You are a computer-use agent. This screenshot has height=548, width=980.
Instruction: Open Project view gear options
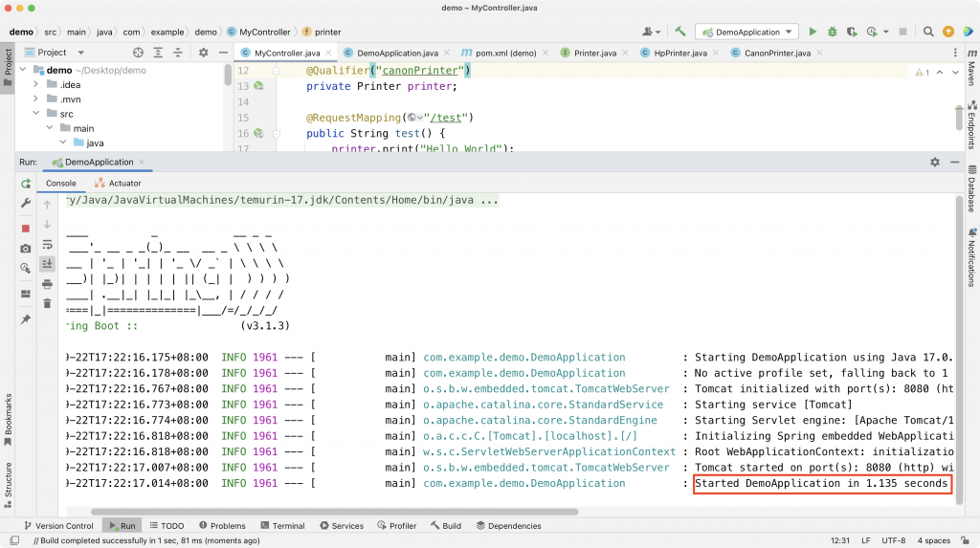(x=203, y=53)
